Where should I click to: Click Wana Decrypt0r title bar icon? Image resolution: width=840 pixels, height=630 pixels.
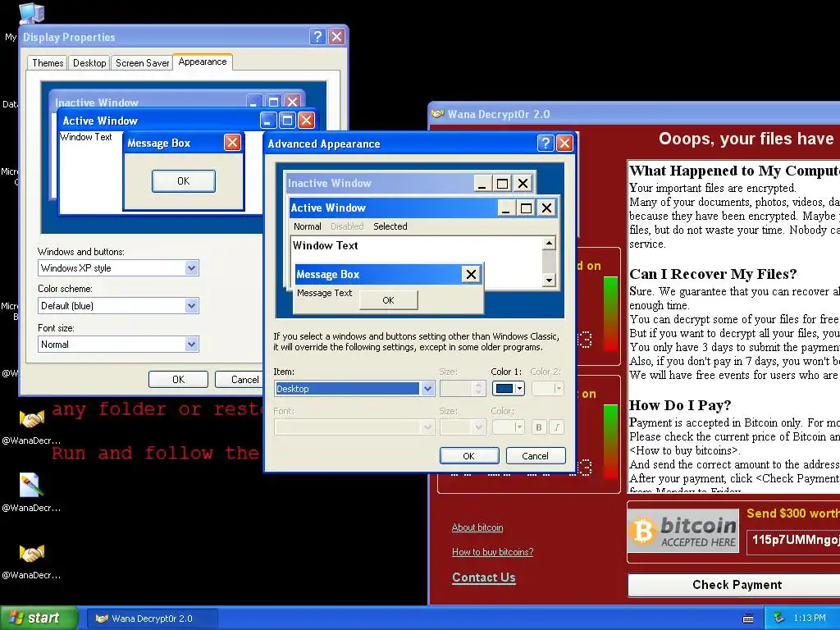[438, 113]
